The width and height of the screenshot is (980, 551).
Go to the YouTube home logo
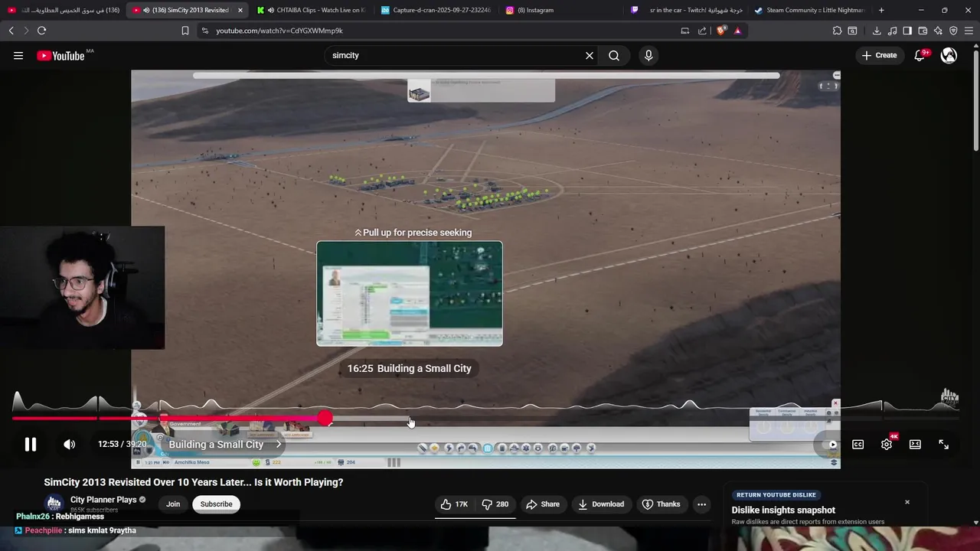[60, 55]
